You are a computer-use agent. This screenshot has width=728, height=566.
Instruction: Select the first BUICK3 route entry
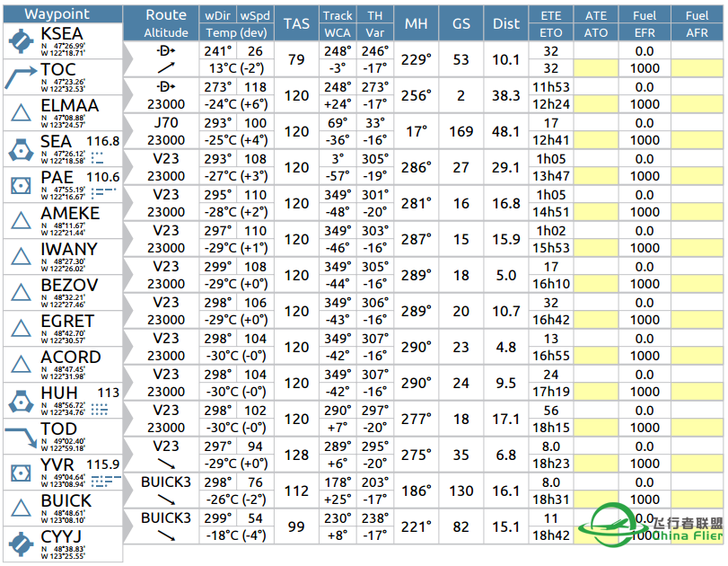[166, 482]
